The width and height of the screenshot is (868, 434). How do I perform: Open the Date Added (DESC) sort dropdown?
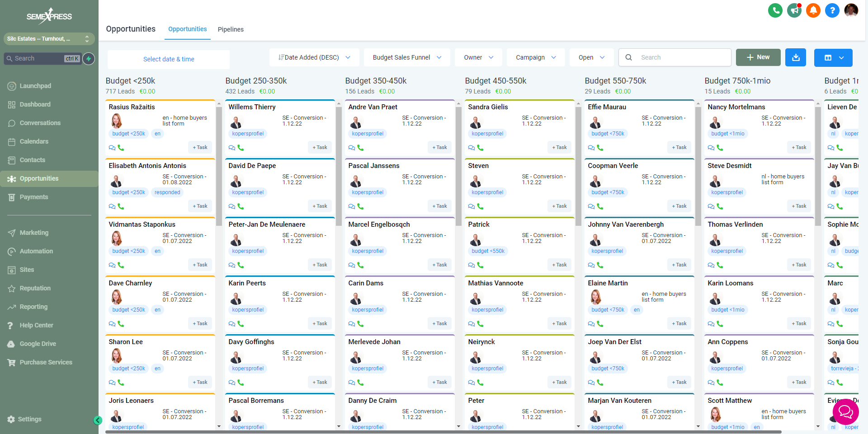pyautogui.click(x=314, y=57)
